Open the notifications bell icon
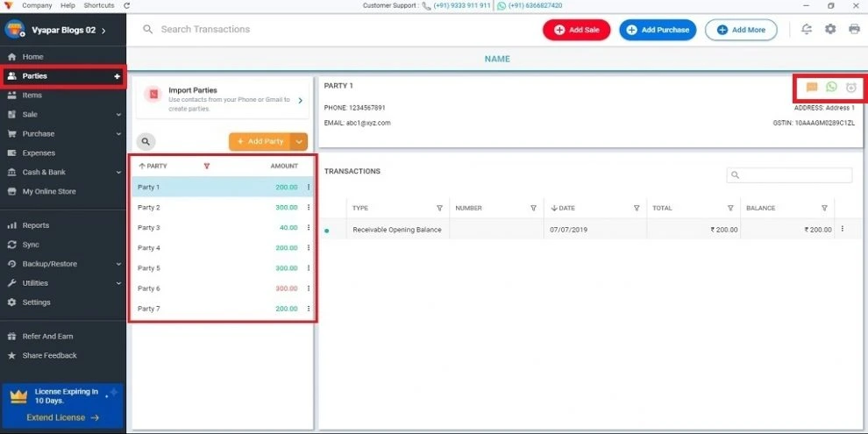868x434 pixels. click(808, 29)
